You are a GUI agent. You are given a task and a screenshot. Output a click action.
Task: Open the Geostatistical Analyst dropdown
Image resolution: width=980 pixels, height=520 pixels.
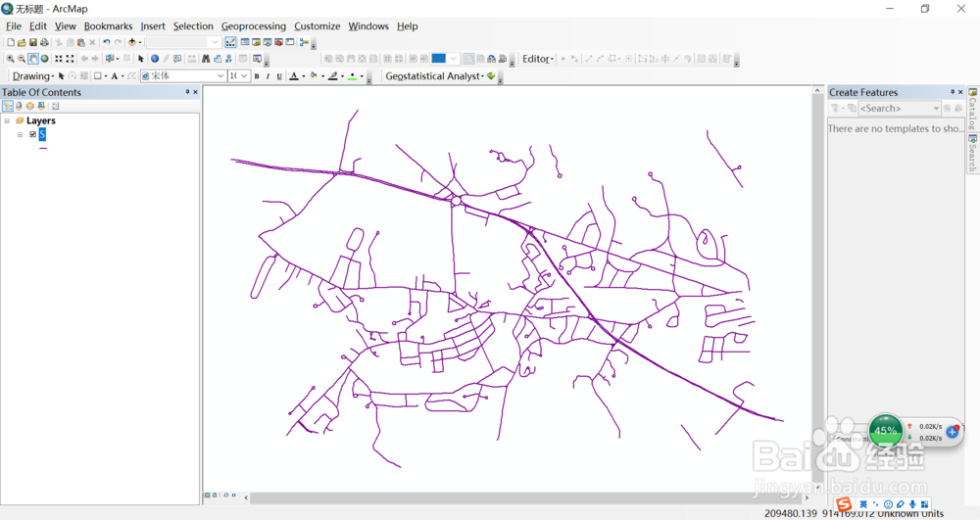click(434, 76)
